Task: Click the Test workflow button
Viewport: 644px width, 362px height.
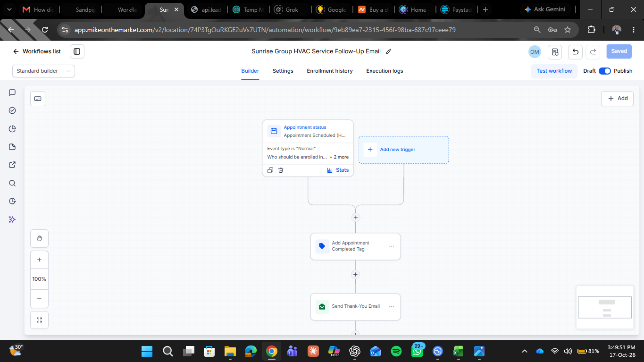Action: coord(554,71)
